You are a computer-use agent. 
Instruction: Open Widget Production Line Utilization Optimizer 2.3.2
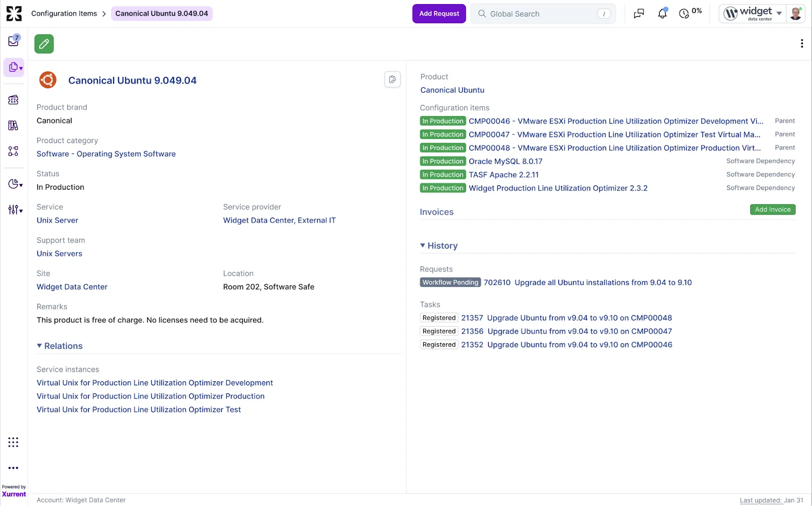(558, 188)
